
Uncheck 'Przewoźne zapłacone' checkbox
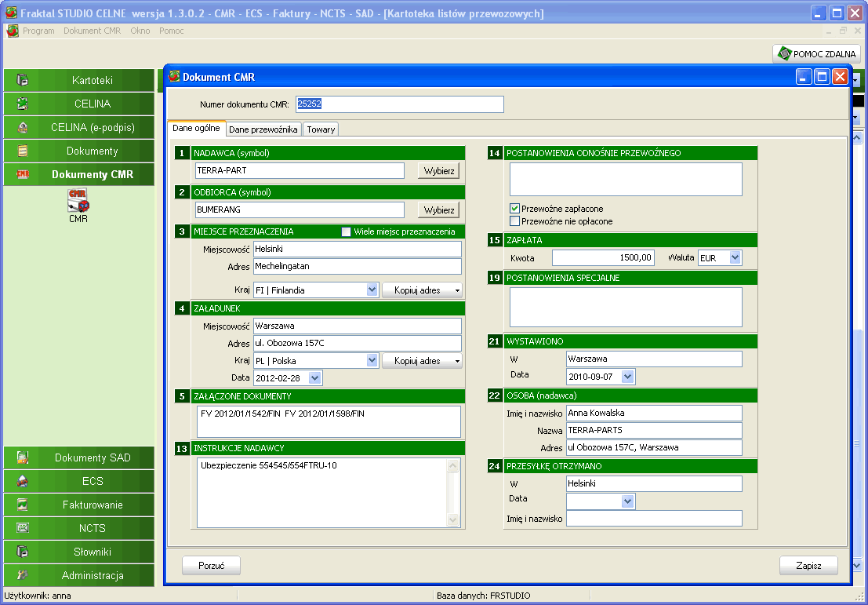[x=515, y=209]
